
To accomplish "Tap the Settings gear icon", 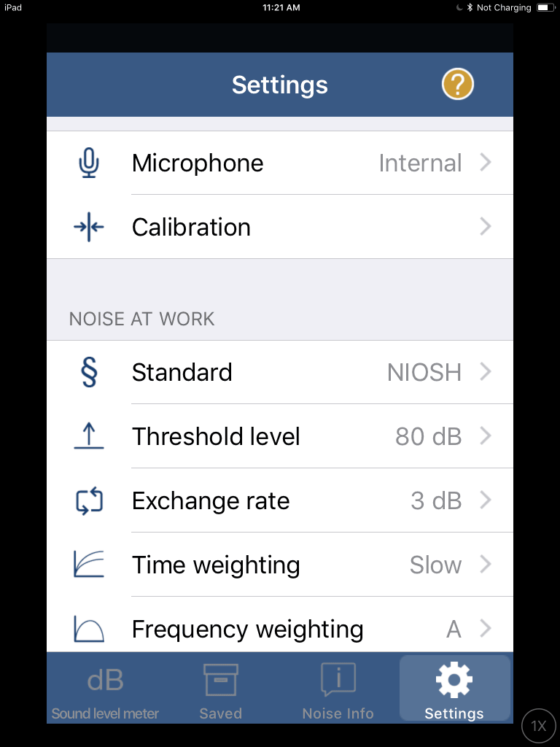I will pos(454,679).
